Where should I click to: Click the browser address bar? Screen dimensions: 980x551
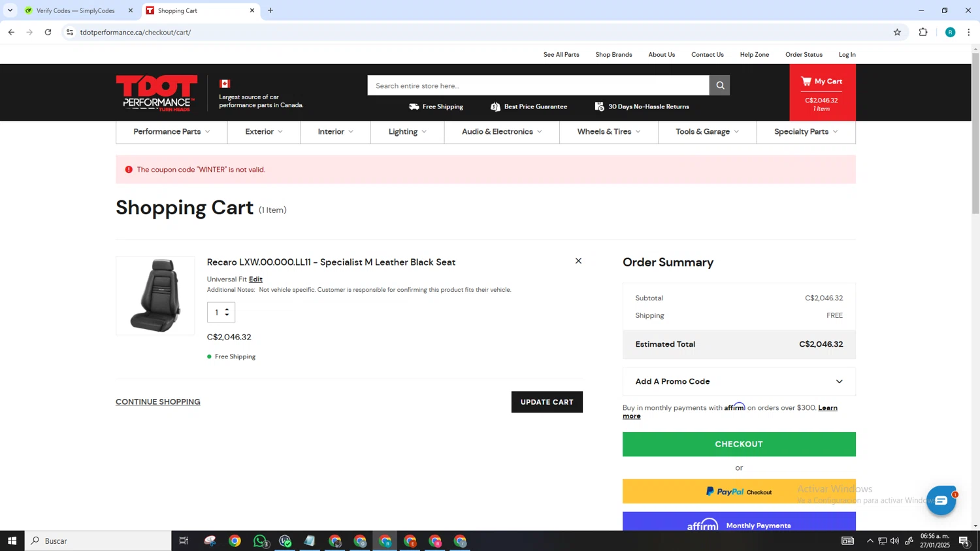(483, 32)
